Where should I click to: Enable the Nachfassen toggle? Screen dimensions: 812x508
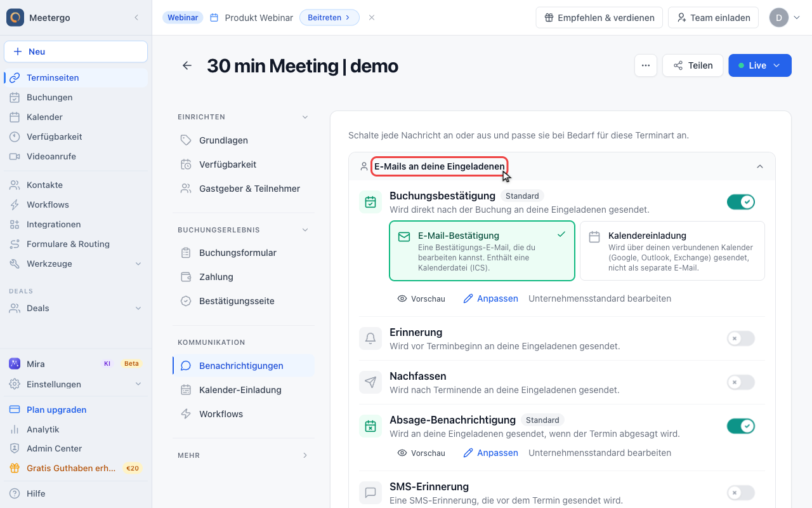[741, 382]
